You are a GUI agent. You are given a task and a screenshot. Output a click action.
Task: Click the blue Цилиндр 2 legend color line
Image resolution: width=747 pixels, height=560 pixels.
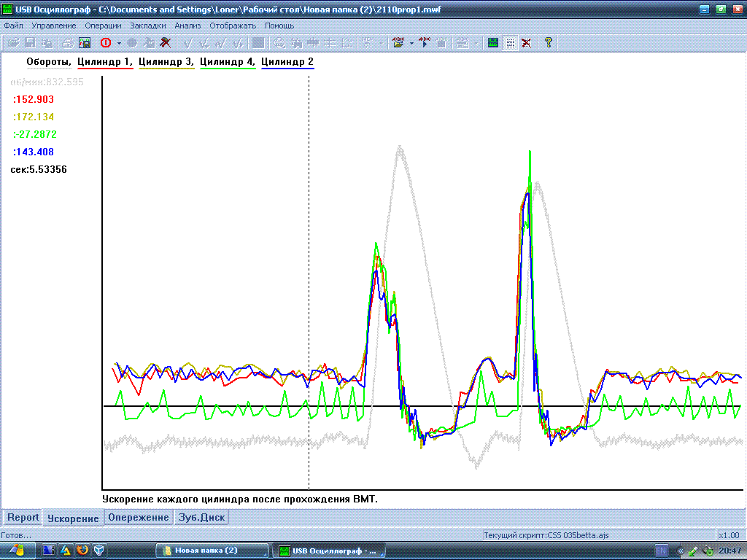coord(287,68)
